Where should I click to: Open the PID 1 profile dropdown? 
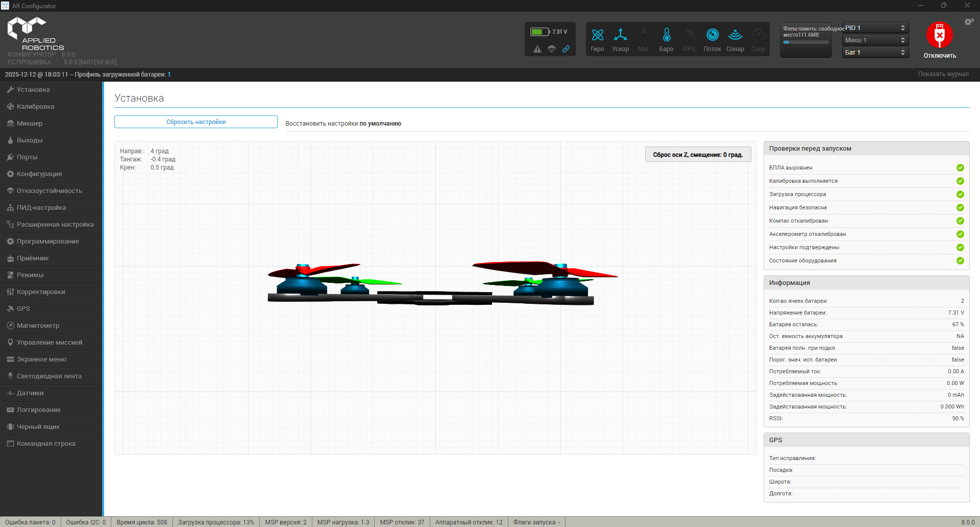click(x=875, y=28)
